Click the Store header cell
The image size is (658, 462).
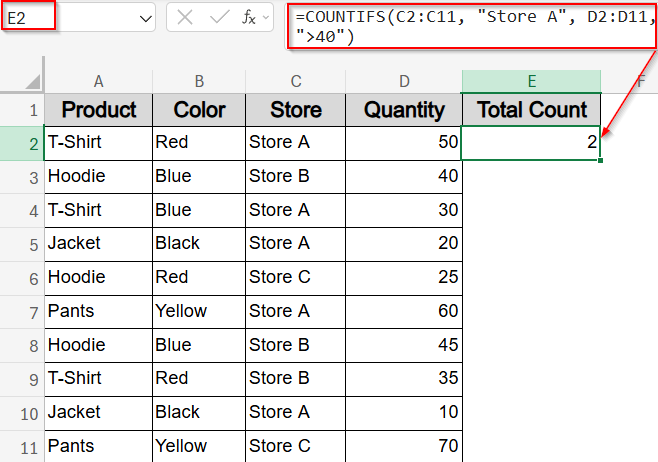[x=295, y=110]
